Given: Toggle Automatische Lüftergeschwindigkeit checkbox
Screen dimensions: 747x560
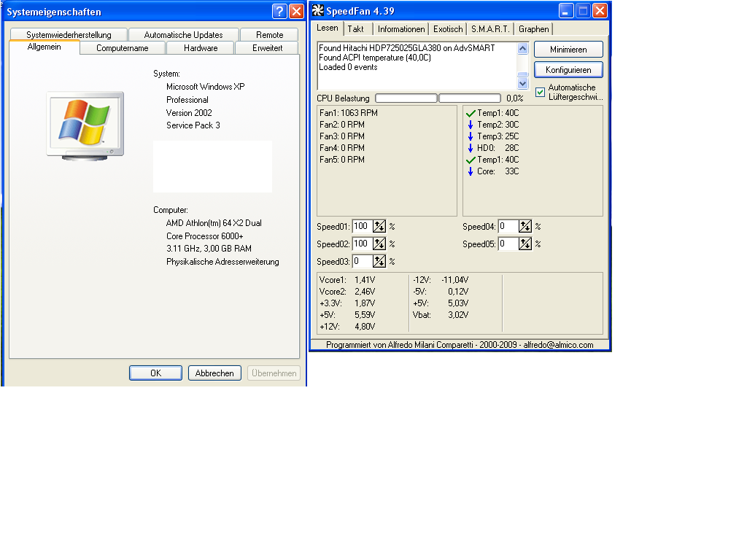Looking at the screenshot, I should point(541,93).
